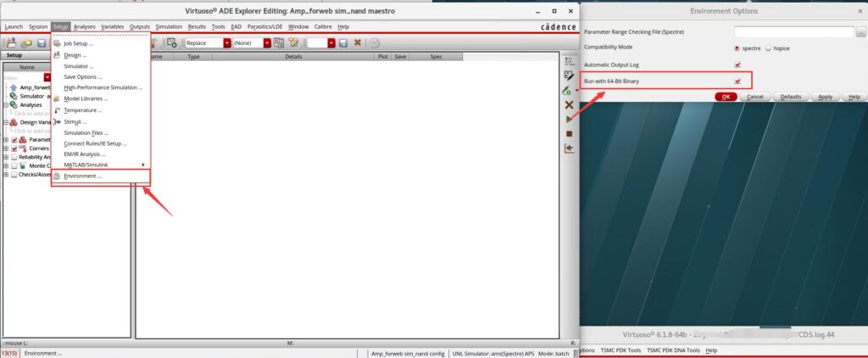The height and width of the screenshot is (358, 868).
Task: Click the open setup icon in toolbar
Action: (x=11, y=43)
